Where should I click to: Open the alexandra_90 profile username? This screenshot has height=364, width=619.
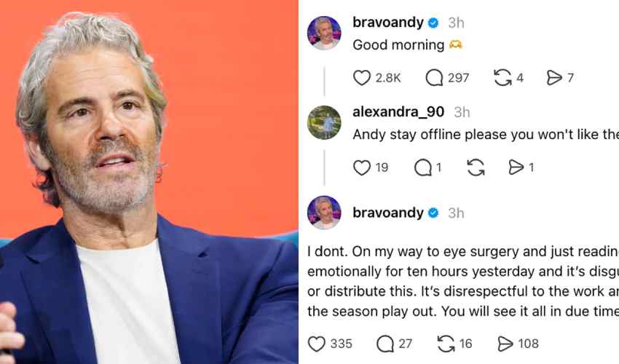(398, 112)
